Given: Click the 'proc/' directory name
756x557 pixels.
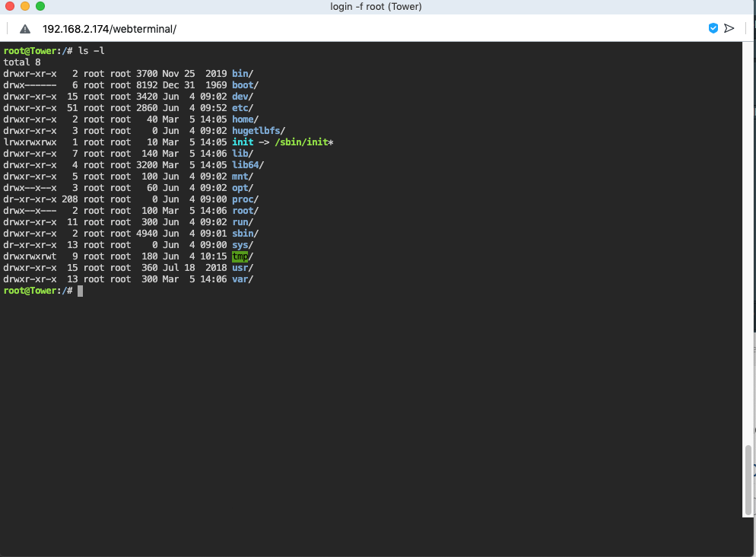Looking at the screenshot, I should pyautogui.click(x=245, y=199).
